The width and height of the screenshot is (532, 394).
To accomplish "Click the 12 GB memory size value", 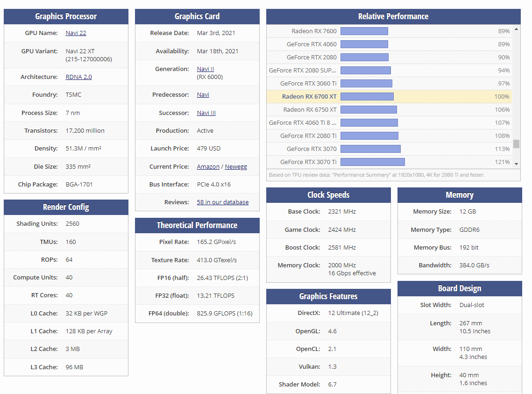I will click(468, 212).
